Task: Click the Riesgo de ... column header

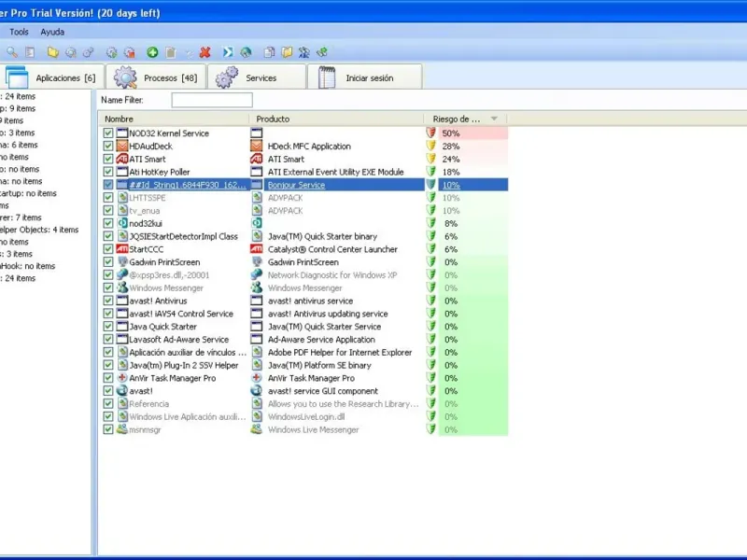Action: 465,119
